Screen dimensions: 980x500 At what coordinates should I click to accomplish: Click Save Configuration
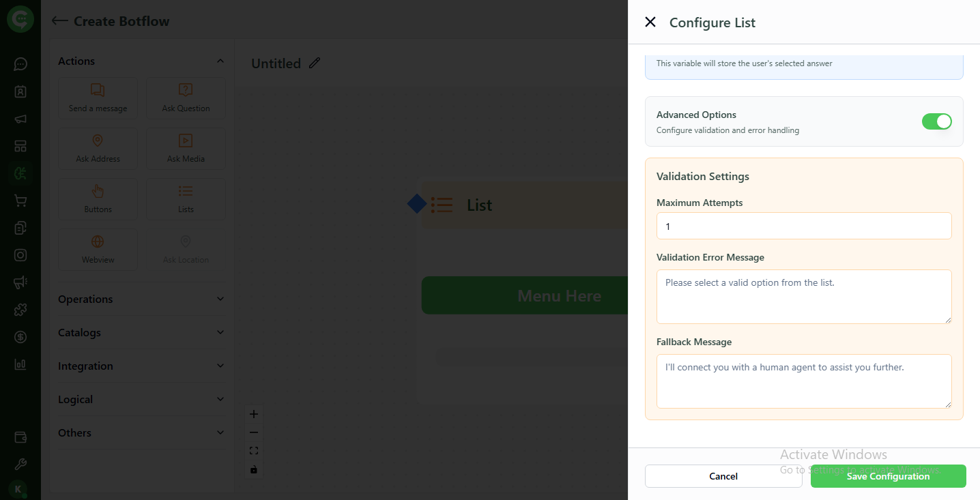click(x=888, y=476)
